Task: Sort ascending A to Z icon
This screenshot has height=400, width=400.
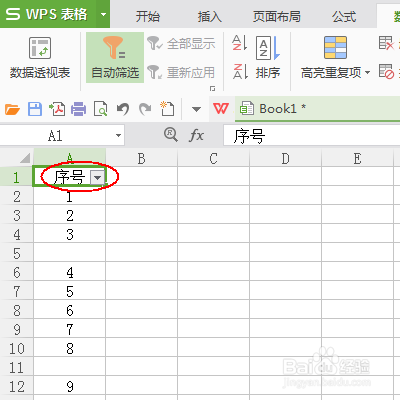Action: click(240, 43)
